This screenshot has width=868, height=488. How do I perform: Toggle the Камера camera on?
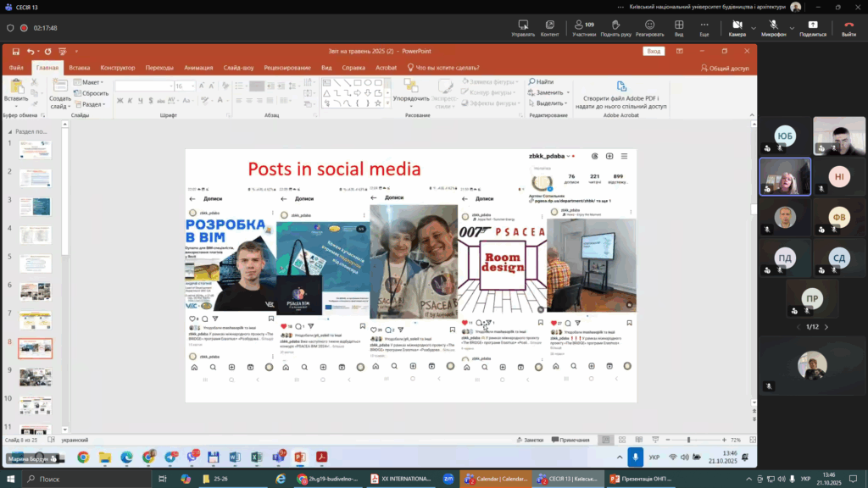pos(737,25)
